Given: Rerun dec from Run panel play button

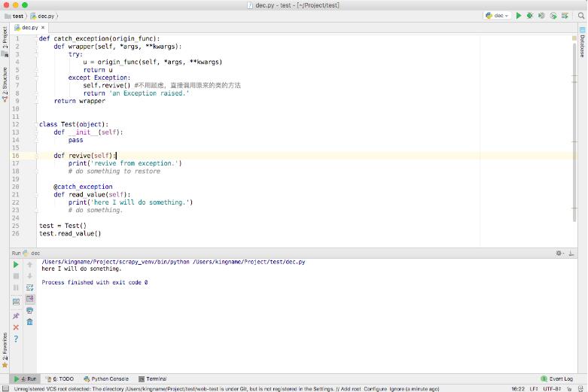Looking at the screenshot, I should 16,265.
